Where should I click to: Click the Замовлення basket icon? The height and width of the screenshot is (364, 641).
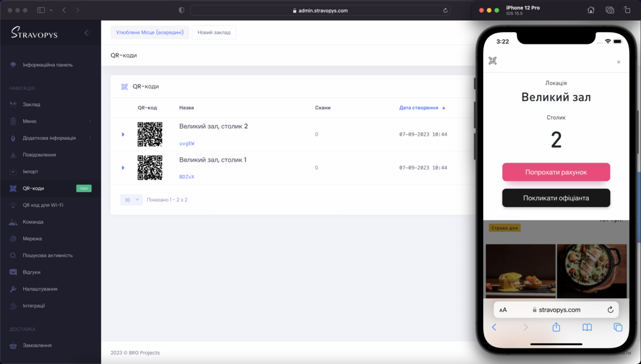[13, 346]
